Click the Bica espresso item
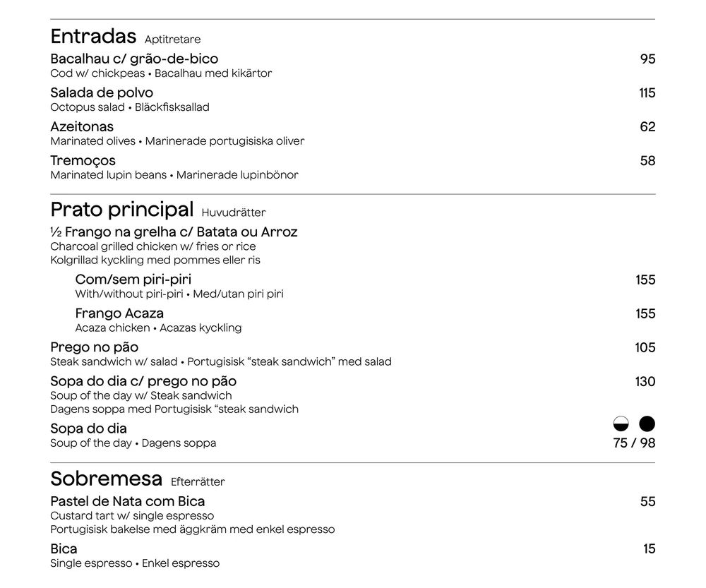 pos(64,549)
